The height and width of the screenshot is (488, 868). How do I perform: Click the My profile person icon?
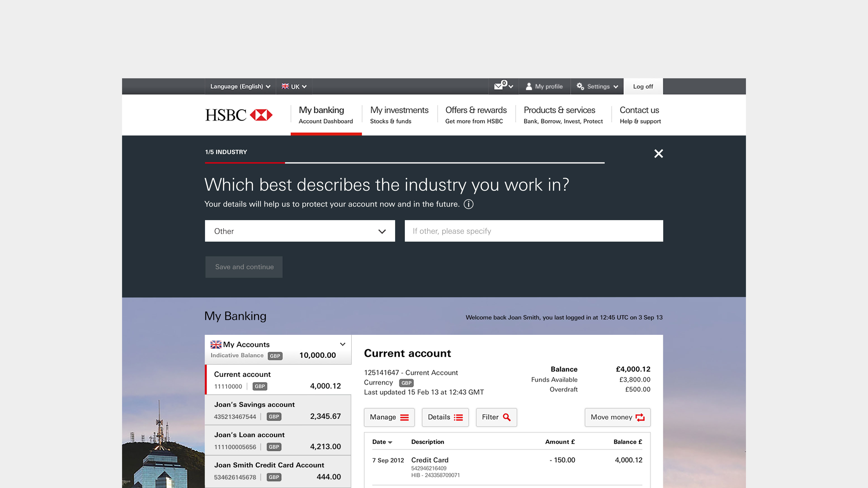[529, 86]
